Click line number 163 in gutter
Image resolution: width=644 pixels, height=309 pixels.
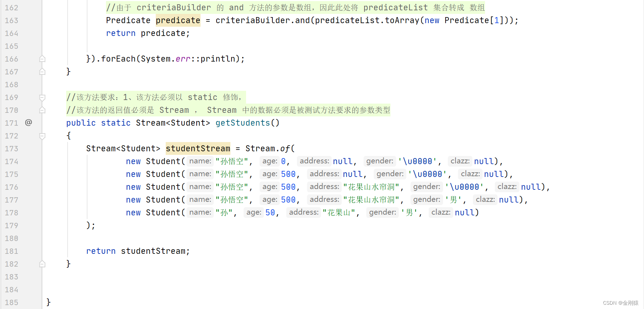coord(11,20)
